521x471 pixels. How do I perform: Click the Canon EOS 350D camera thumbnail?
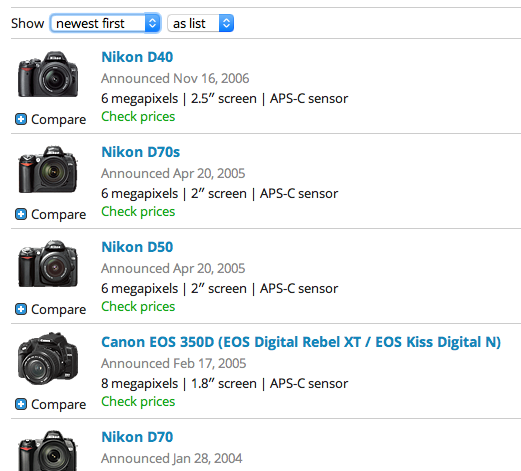(x=48, y=358)
